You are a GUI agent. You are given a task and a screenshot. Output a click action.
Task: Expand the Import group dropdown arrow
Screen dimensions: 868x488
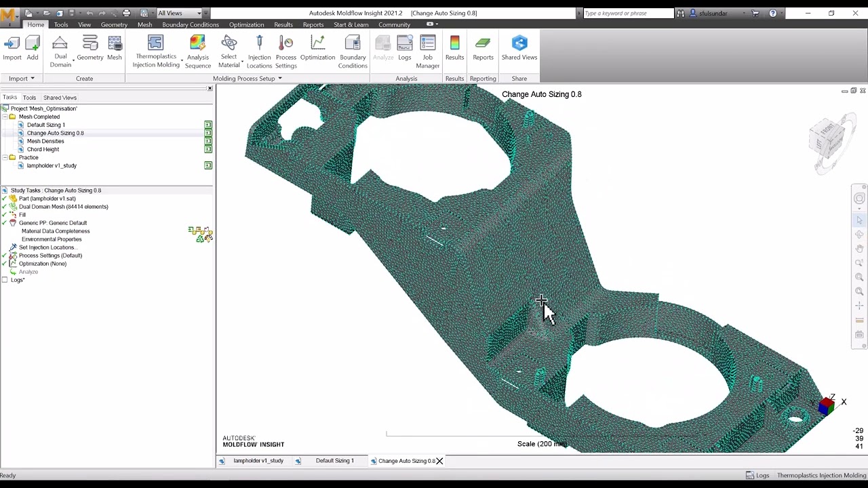tap(32, 79)
